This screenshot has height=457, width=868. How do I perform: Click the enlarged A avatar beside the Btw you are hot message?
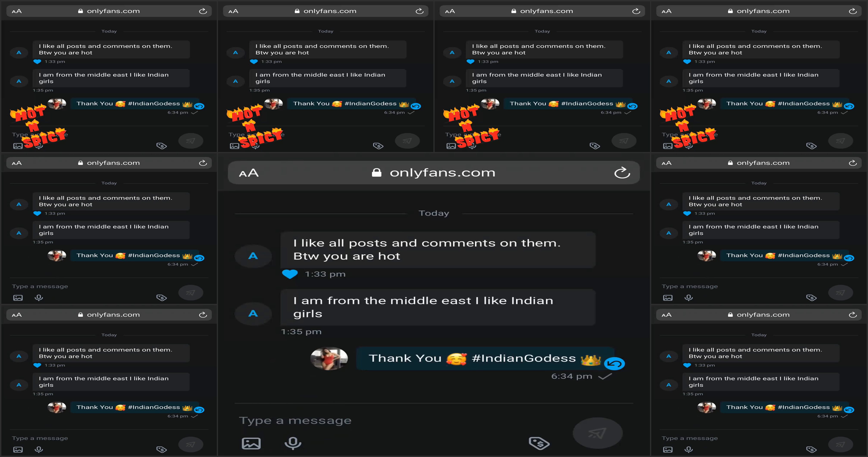point(253,256)
